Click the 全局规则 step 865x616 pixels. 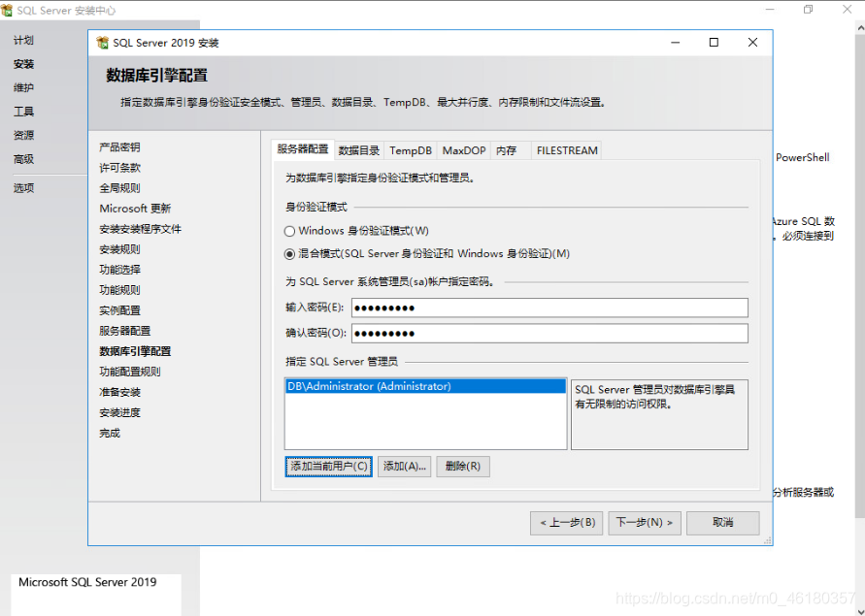(119, 188)
